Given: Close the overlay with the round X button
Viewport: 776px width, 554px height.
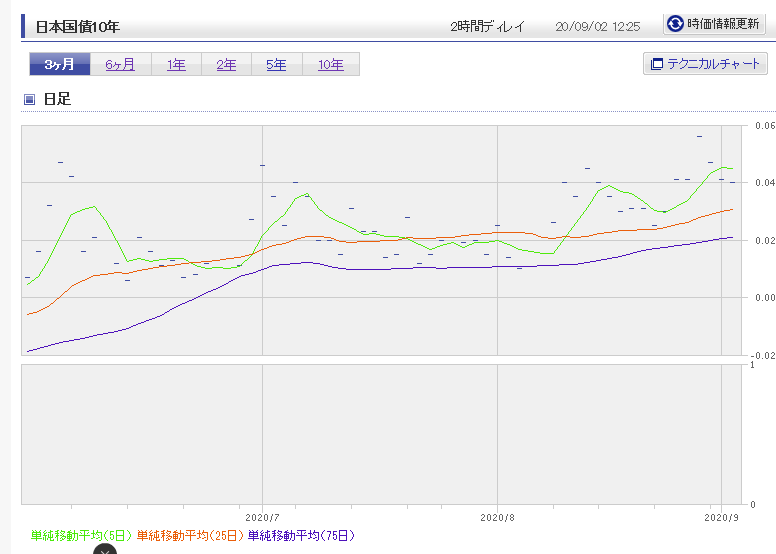Looking at the screenshot, I should point(105,549).
